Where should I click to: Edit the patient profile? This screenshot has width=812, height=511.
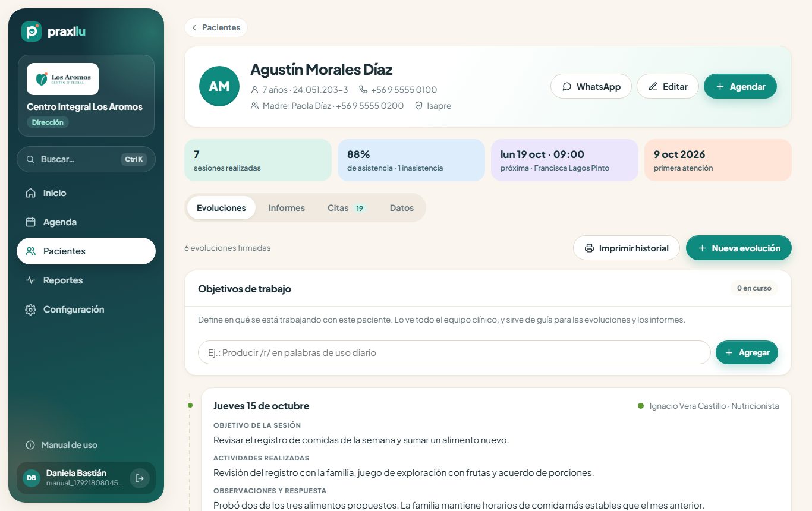(668, 87)
